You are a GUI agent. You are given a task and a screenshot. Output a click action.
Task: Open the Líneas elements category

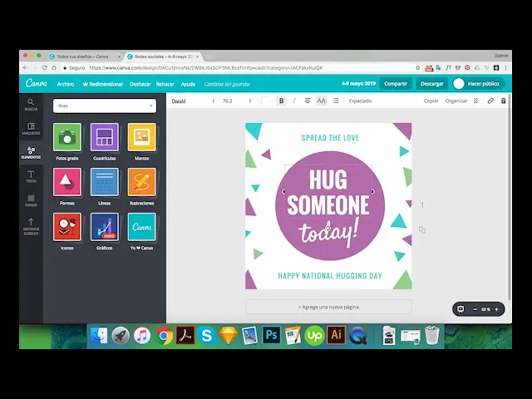[105, 182]
